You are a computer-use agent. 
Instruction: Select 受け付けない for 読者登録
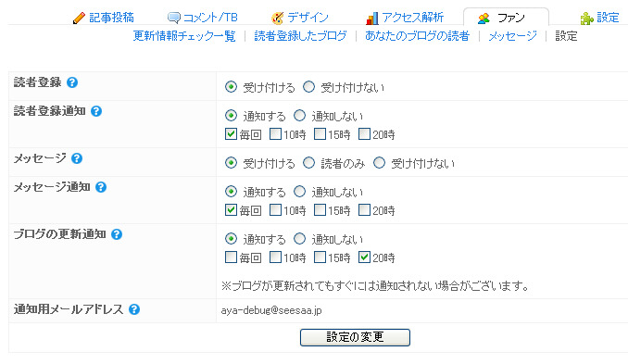pos(308,87)
